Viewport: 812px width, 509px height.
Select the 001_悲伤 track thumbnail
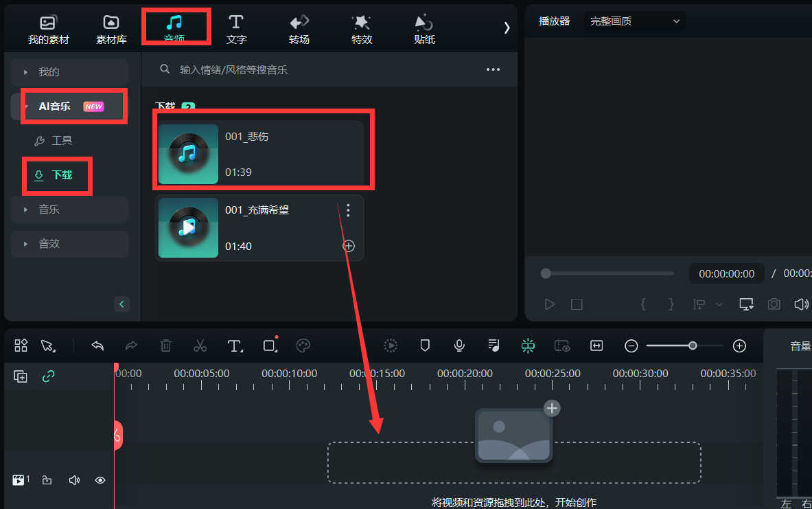point(188,154)
